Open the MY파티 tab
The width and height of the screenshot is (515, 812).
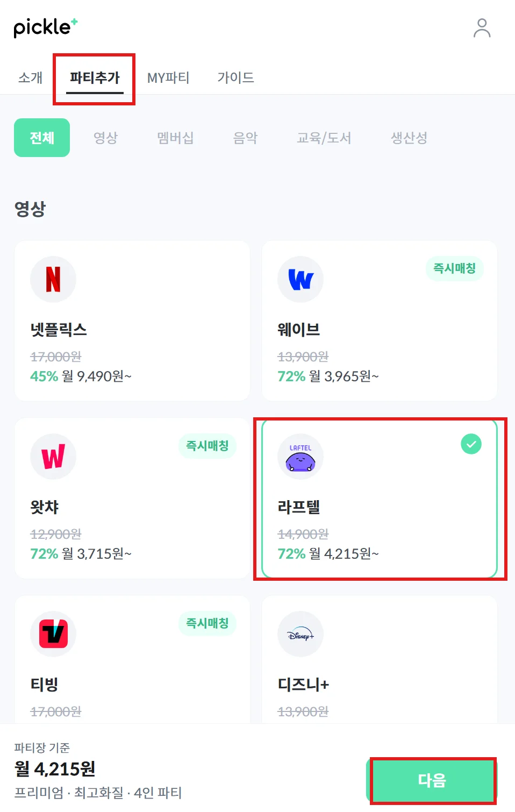168,77
